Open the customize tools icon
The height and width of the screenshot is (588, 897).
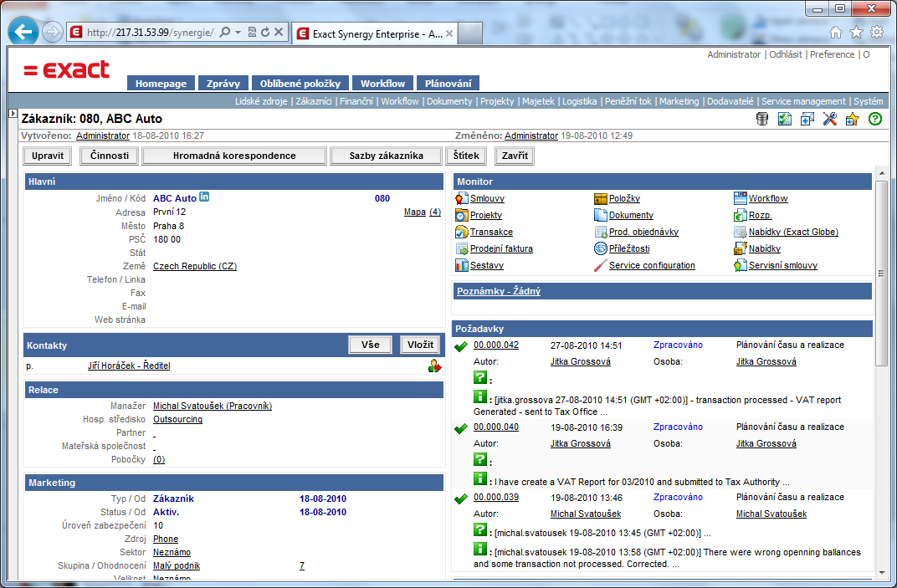829,119
